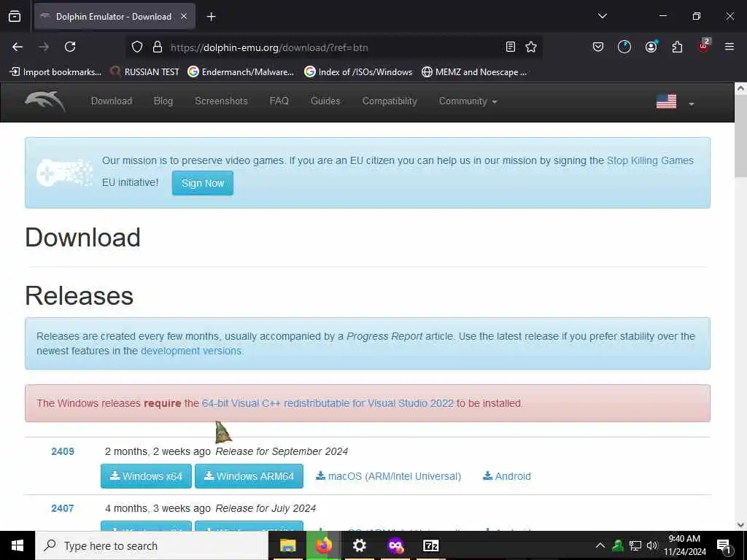The height and width of the screenshot is (560, 747).
Task: Click the Type here to search box
Action: (x=152, y=545)
